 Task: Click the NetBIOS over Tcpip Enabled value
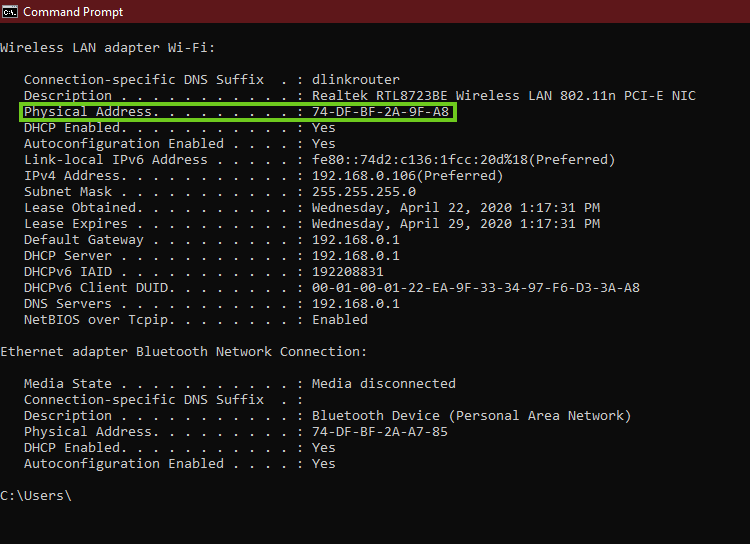[339, 320]
